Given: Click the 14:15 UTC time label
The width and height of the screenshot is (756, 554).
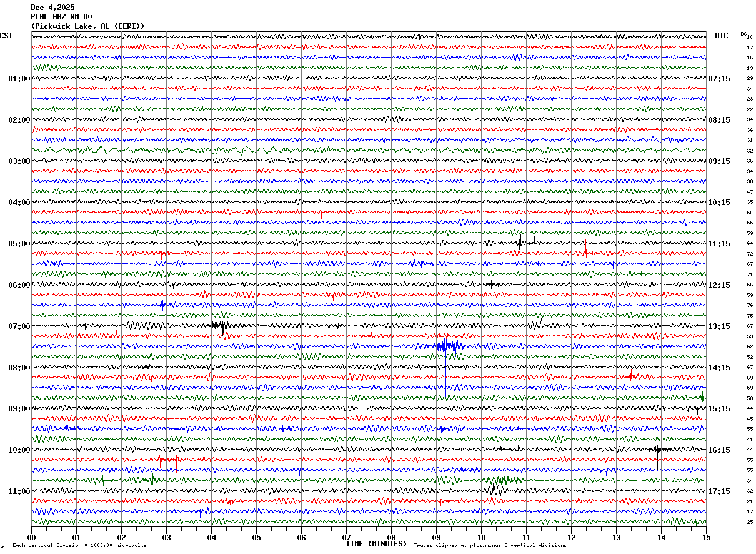Looking at the screenshot, I should pyautogui.click(x=719, y=368).
